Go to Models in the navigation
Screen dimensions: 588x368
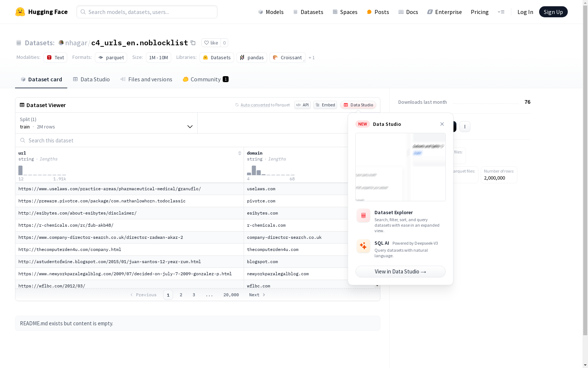[x=271, y=12]
